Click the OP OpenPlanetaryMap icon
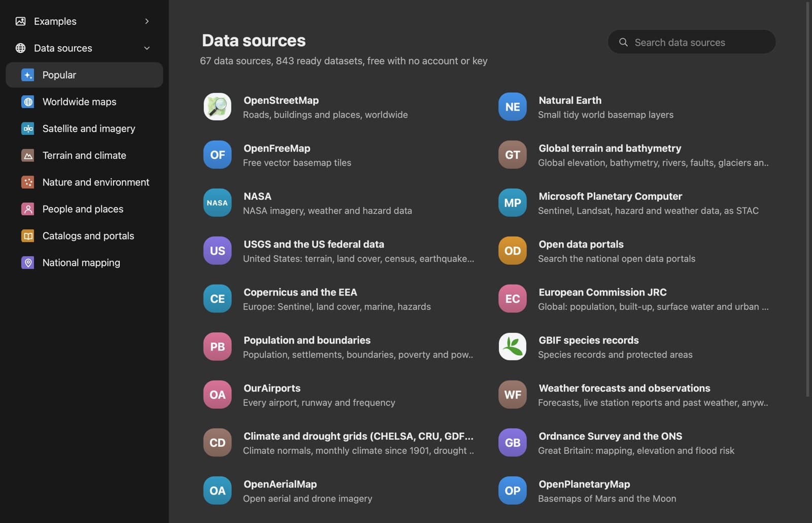Screen dimensions: 812x523 513,490
